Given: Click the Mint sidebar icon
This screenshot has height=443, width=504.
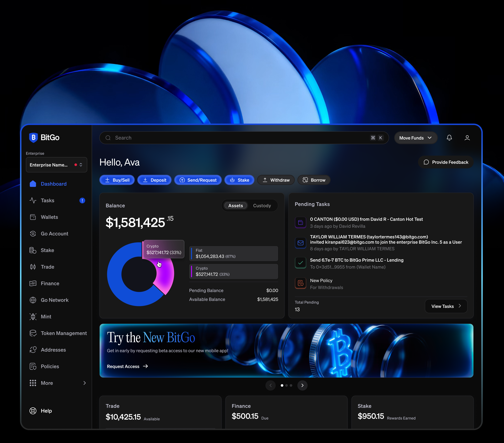Looking at the screenshot, I should tap(33, 317).
